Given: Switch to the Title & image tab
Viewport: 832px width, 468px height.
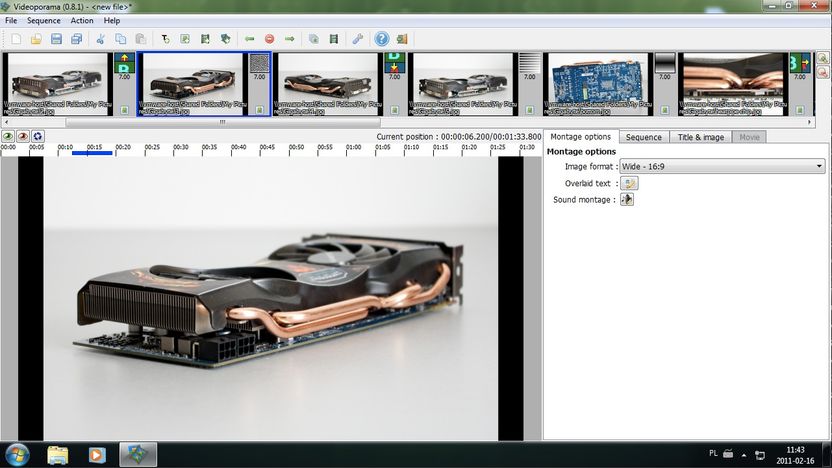Looking at the screenshot, I should (x=700, y=137).
